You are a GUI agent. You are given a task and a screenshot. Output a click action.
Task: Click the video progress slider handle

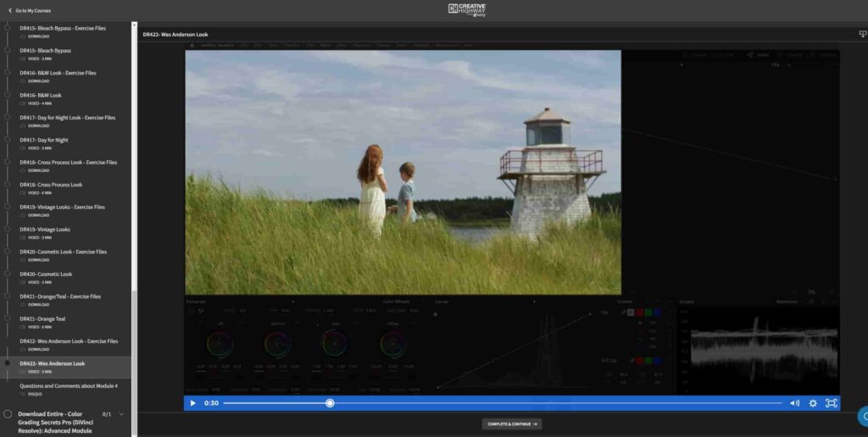tap(330, 403)
